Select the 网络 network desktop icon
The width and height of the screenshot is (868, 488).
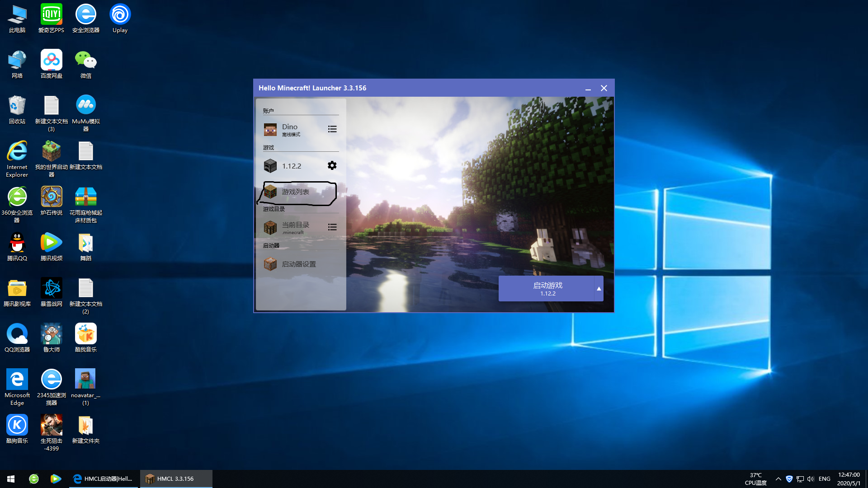click(17, 64)
